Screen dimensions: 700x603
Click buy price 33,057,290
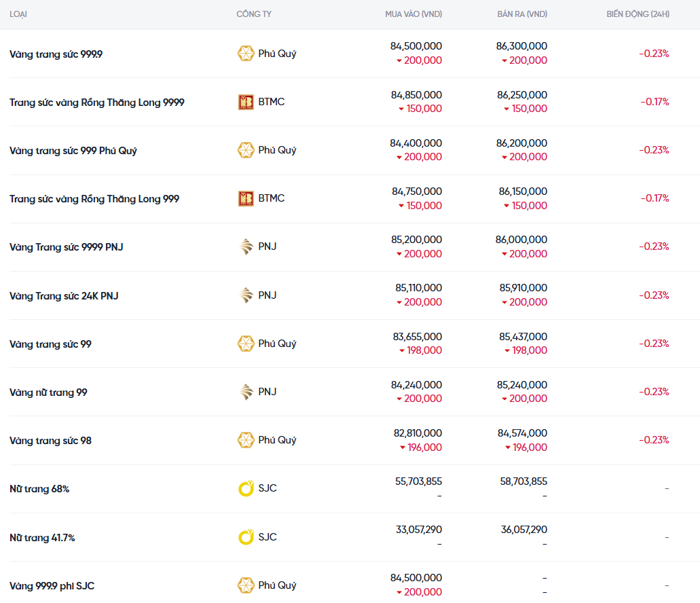click(419, 530)
